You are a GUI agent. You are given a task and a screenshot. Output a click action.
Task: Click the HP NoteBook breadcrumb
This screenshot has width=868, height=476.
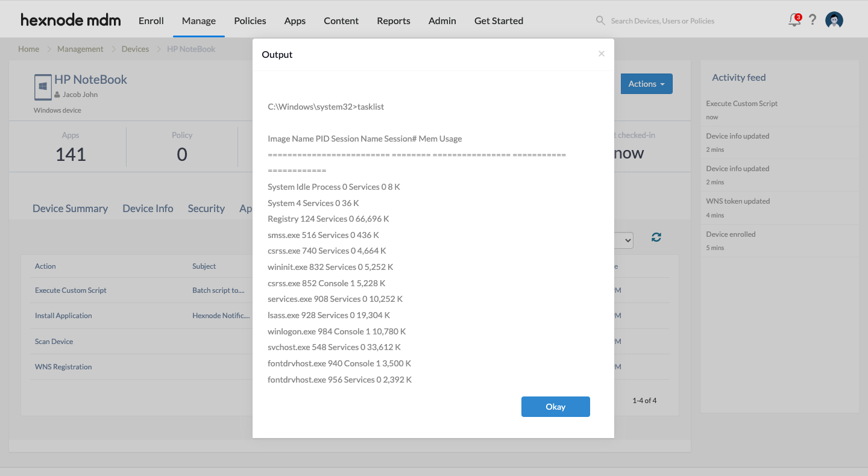[191, 49]
